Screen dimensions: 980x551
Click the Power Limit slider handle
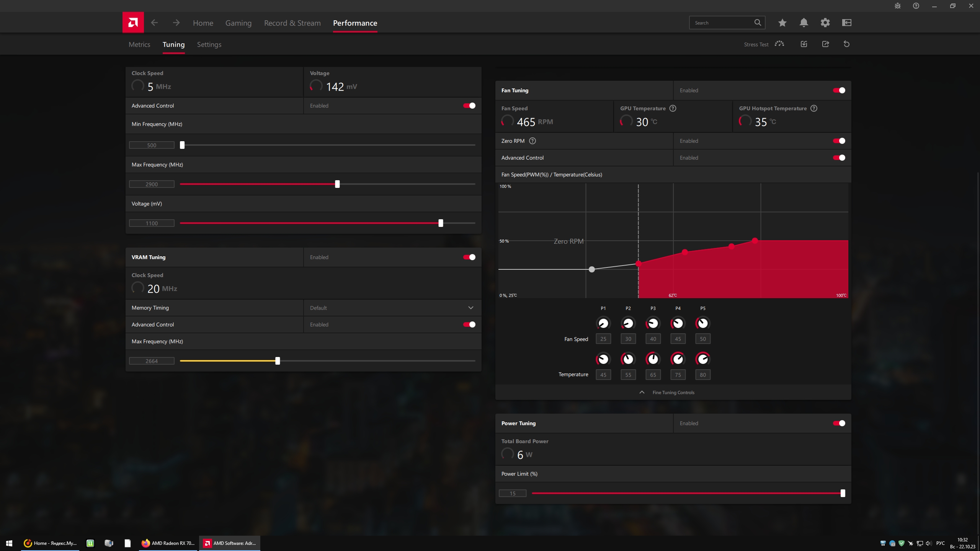coord(843,493)
